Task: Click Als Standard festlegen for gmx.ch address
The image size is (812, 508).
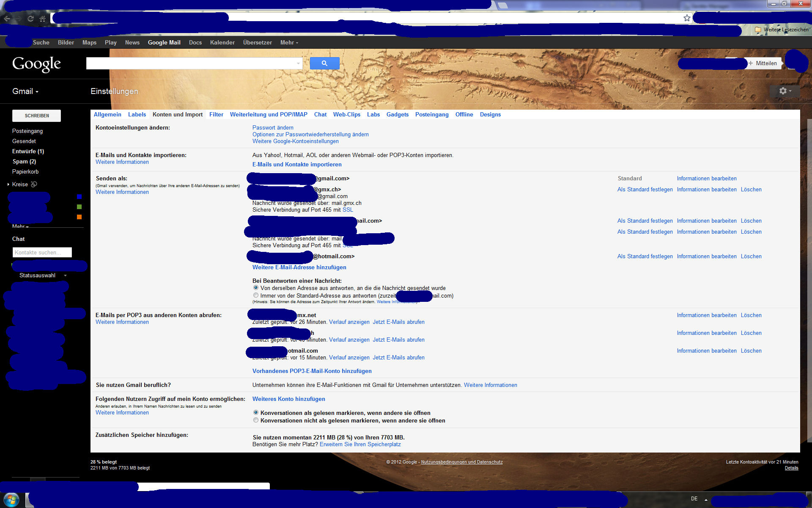Action: (x=645, y=189)
